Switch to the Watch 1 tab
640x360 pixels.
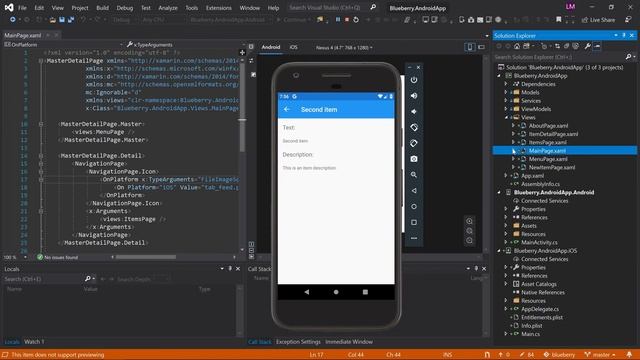coord(34,342)
